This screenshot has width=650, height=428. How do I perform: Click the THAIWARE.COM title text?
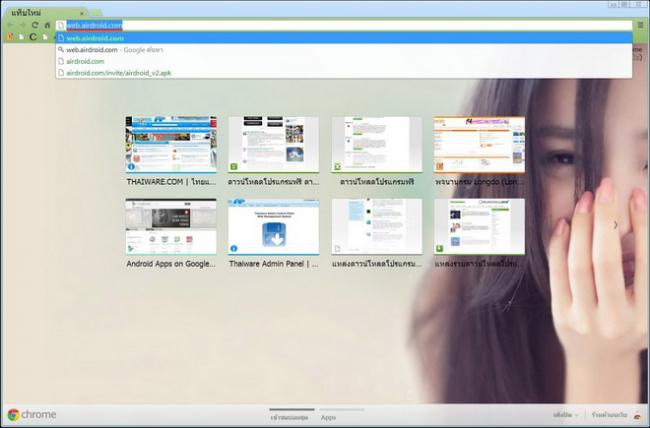click(171, 182)
